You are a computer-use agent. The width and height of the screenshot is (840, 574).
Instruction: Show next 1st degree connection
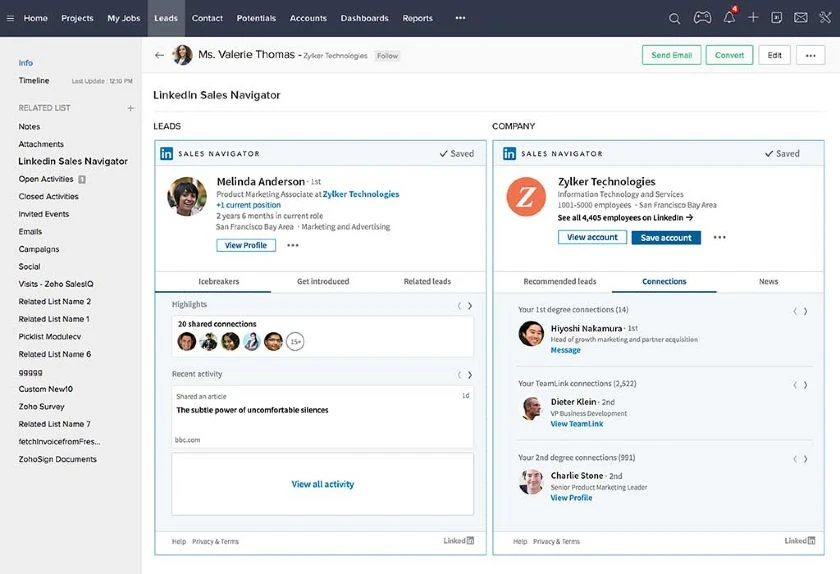coord(806,311)
